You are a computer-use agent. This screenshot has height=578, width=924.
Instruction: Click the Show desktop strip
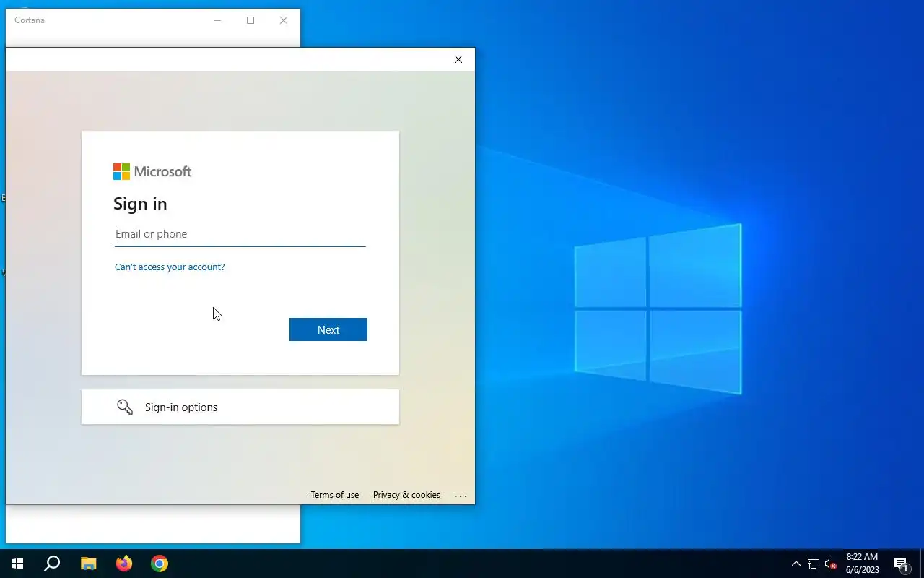click(x=922, y=564)
